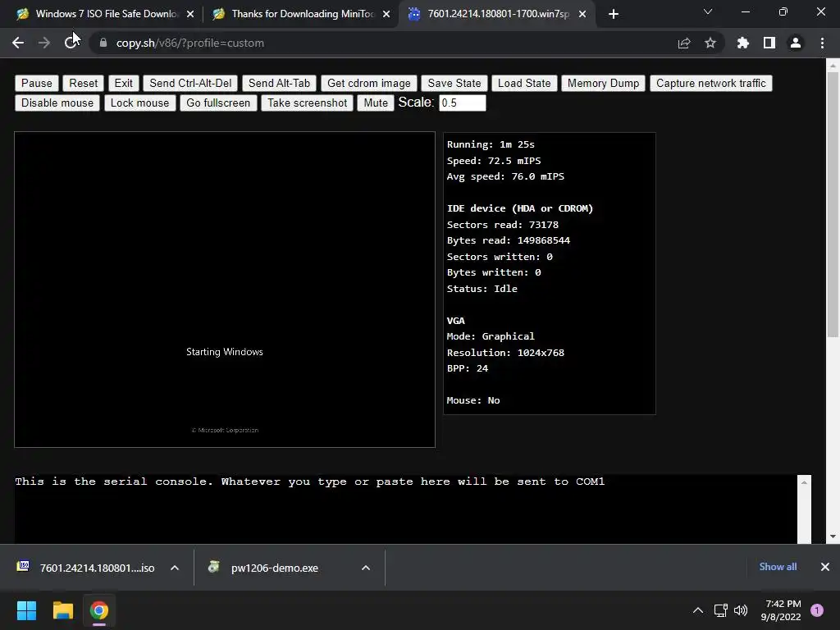View site info via the lock icon
This screenshot has height=630, width=840.
[103, 43]
